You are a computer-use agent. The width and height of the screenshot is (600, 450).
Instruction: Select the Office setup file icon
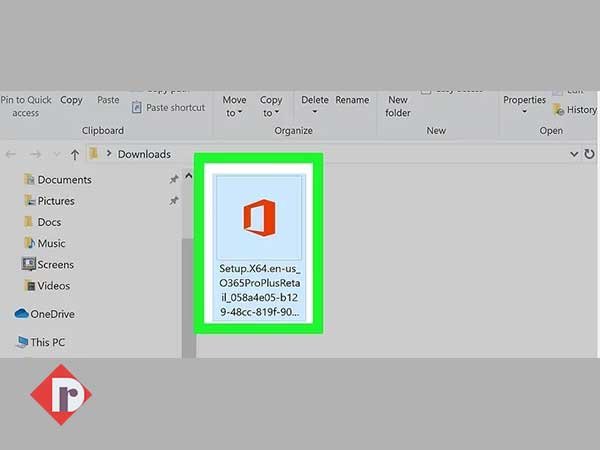pyautogui.click(x=259, y=218)
